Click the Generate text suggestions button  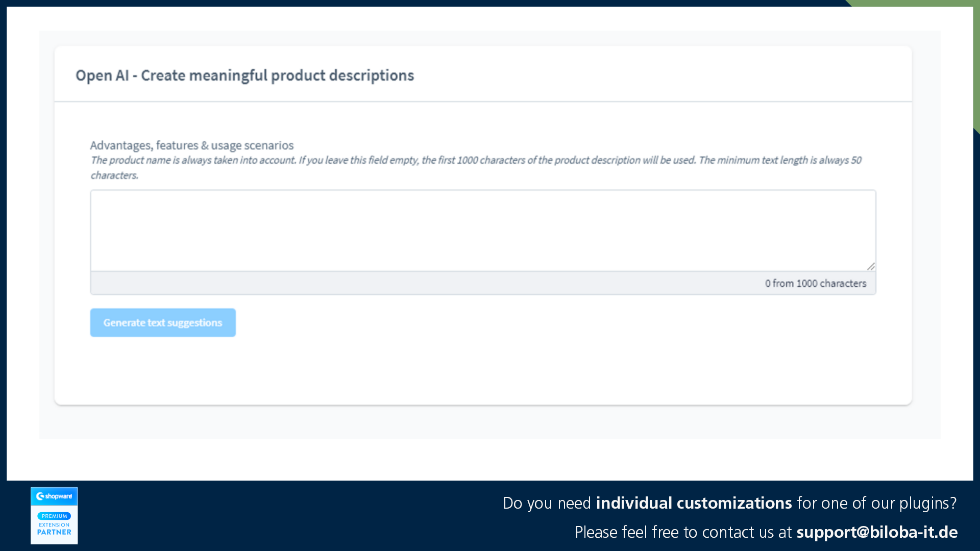[163, 322]
